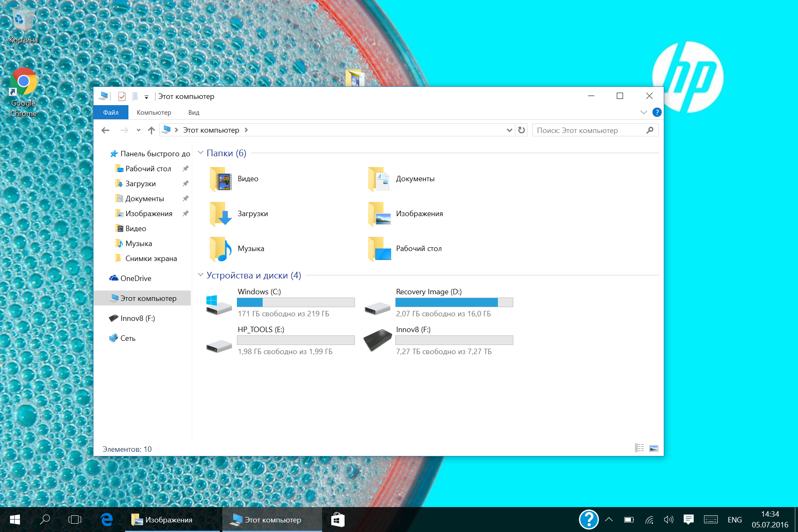Select the Windows (C:) drive
This screenshot has height=532, width=798.
281,303
